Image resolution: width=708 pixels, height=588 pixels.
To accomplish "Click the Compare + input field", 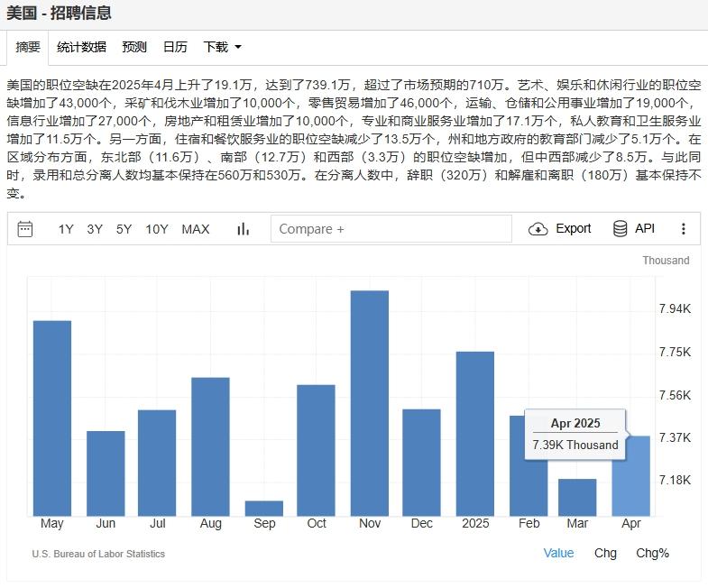I will point(391,229).
